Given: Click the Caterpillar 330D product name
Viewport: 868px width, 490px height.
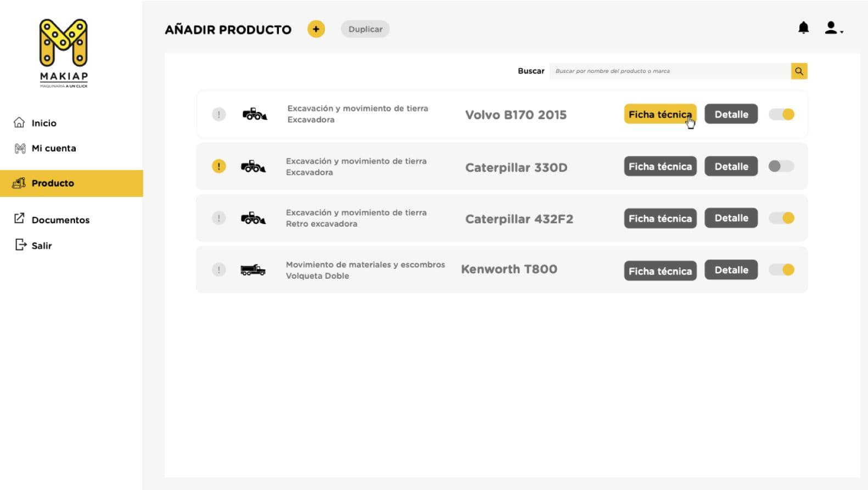Looking at the screenshot, I should pyautogui.click(x=517, y=167).
